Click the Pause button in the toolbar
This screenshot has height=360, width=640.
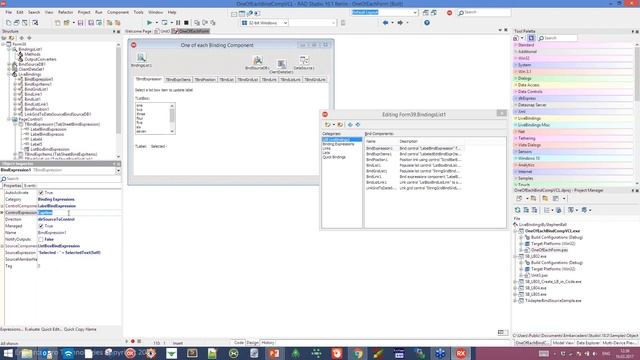178,23
